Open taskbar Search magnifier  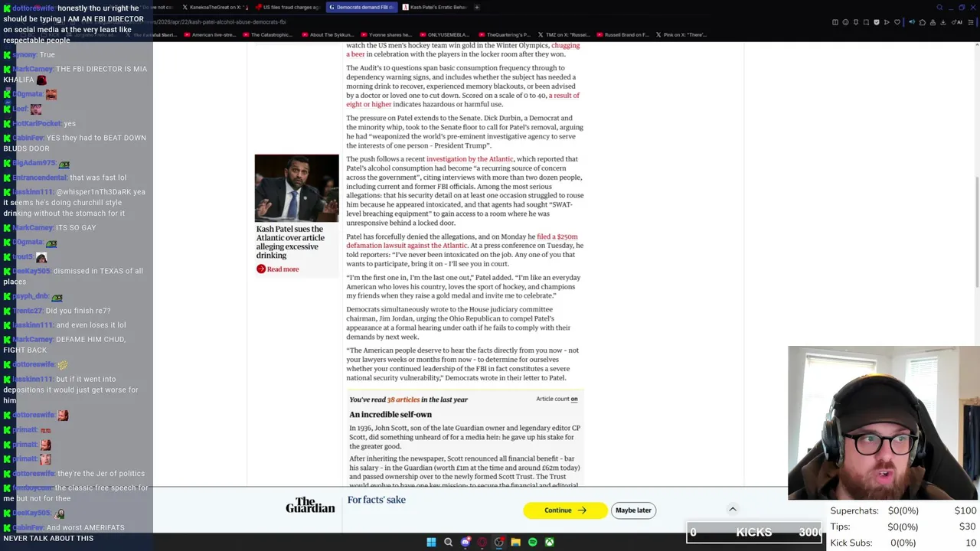(448, 542)
